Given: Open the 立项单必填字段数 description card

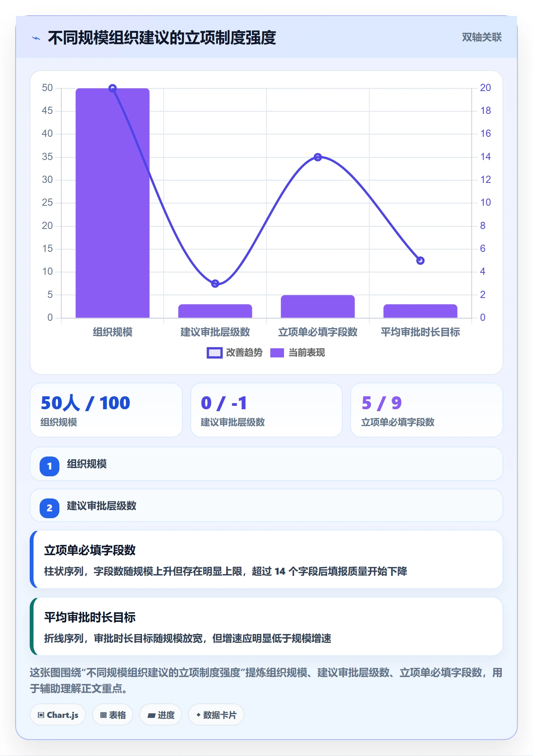Looking at the screenshot, I should pyautogui.click(x=266, y=559).
